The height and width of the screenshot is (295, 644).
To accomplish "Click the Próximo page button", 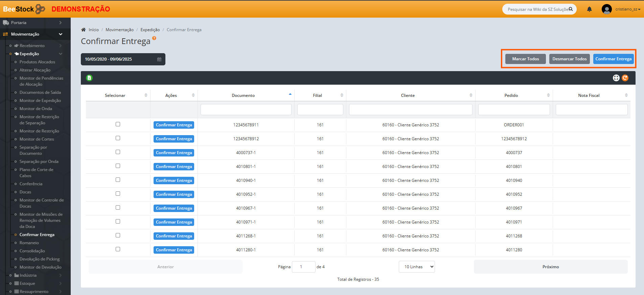I will tap(550, 267).
